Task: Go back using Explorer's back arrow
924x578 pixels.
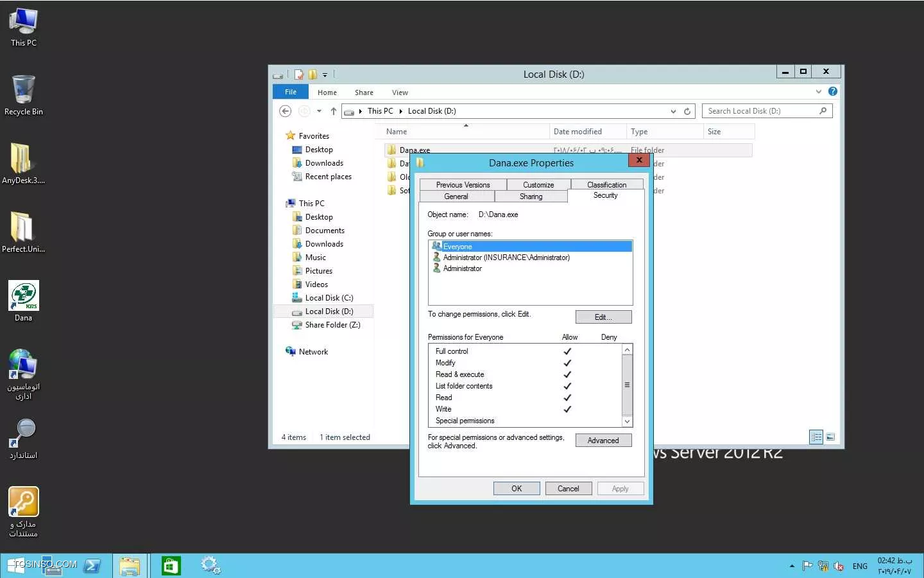Action: (x=286, y=111)
